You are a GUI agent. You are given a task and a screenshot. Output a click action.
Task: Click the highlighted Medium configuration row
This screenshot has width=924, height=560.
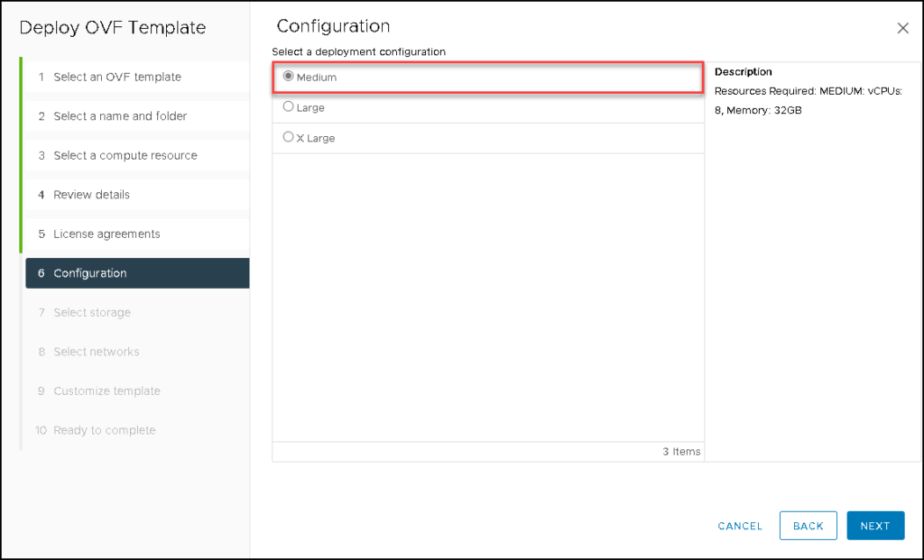click(x=487, y=77)
